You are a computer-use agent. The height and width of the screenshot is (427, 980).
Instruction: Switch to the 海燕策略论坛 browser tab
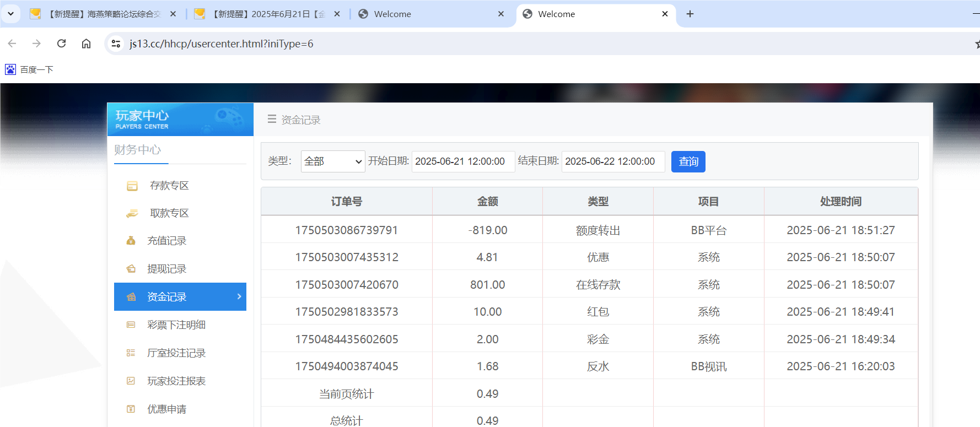coord(102,14)
